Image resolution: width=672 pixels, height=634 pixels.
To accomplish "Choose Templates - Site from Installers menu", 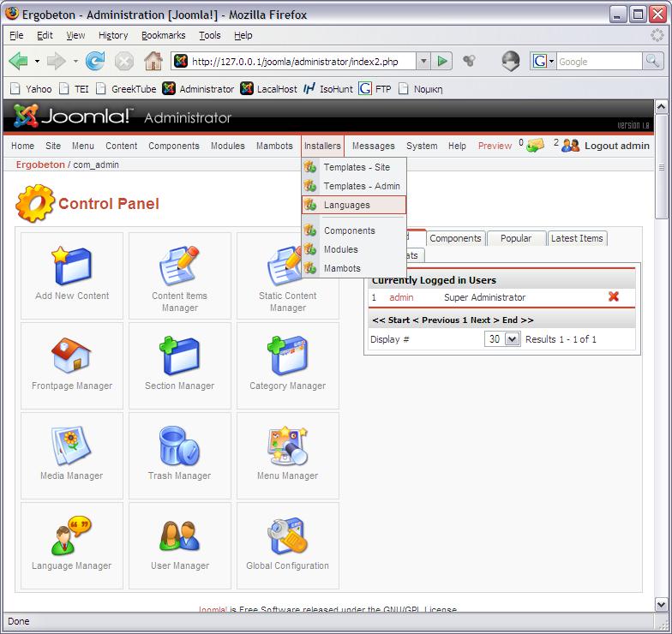I will pos(353,167).
